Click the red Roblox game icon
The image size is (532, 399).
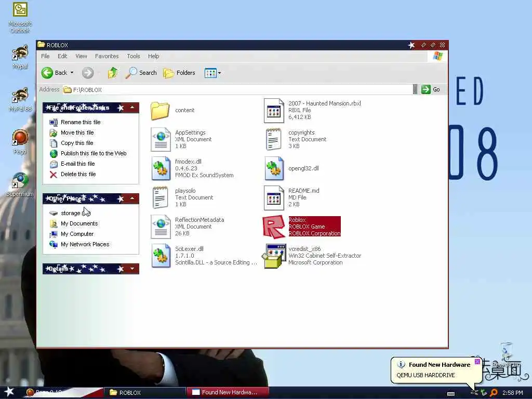pyautogui.click(x=274, y=227)
